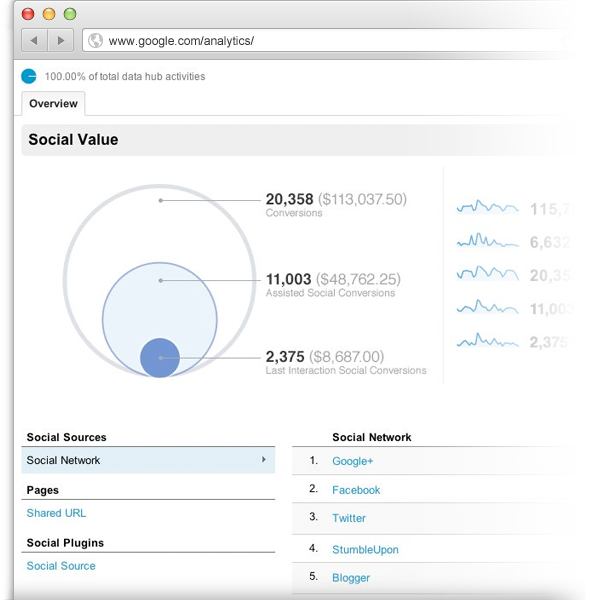Click the globe icon in address bar

click(x=95, y=40)
